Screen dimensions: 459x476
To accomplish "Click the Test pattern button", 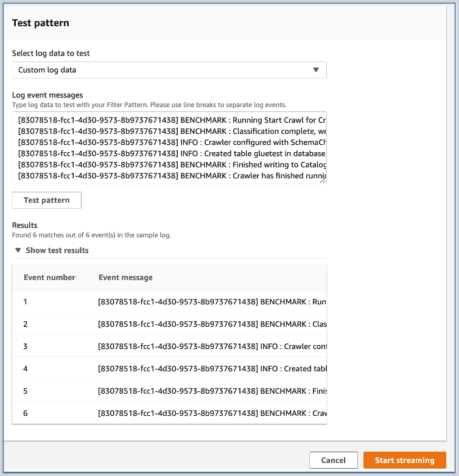I will click(x=47, y=200).
